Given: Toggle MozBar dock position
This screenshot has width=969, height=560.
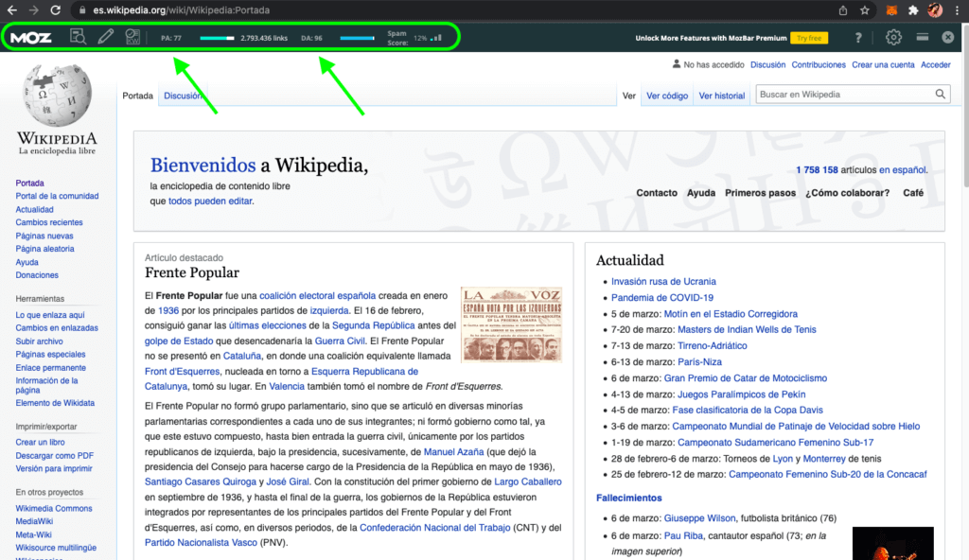Looking at the screenshot, I should [x=923, y=38].
